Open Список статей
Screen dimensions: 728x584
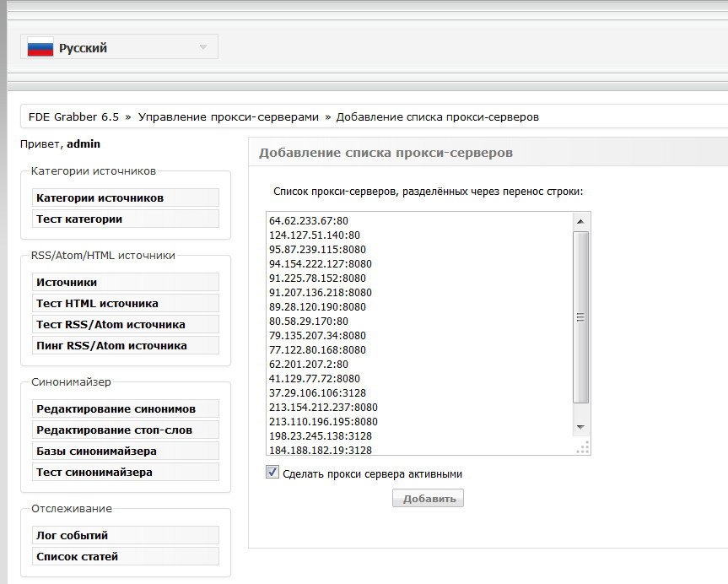[x=126, y=557]
